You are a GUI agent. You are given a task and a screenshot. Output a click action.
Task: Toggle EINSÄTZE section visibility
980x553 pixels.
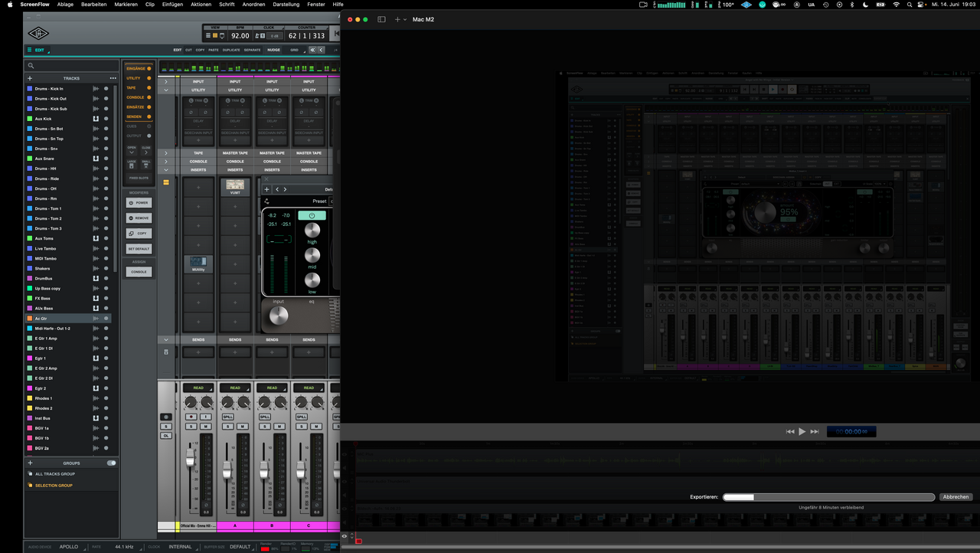[149, 106]
